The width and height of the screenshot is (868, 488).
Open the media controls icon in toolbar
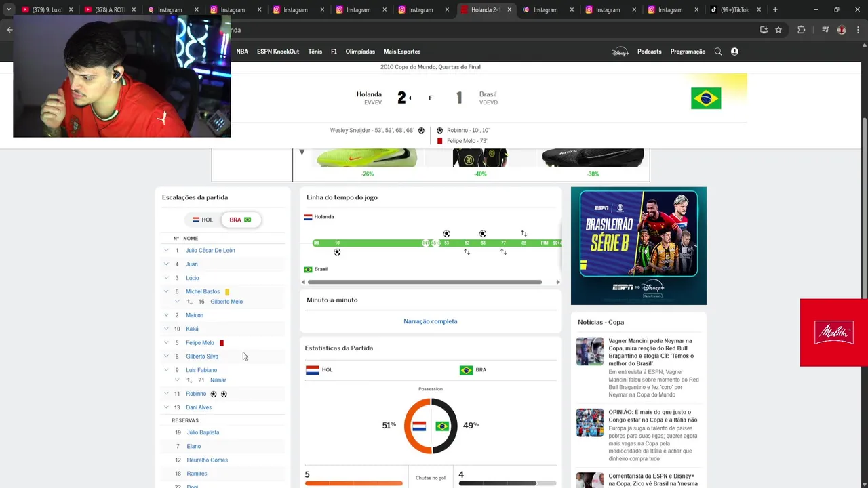pos(825,30)
